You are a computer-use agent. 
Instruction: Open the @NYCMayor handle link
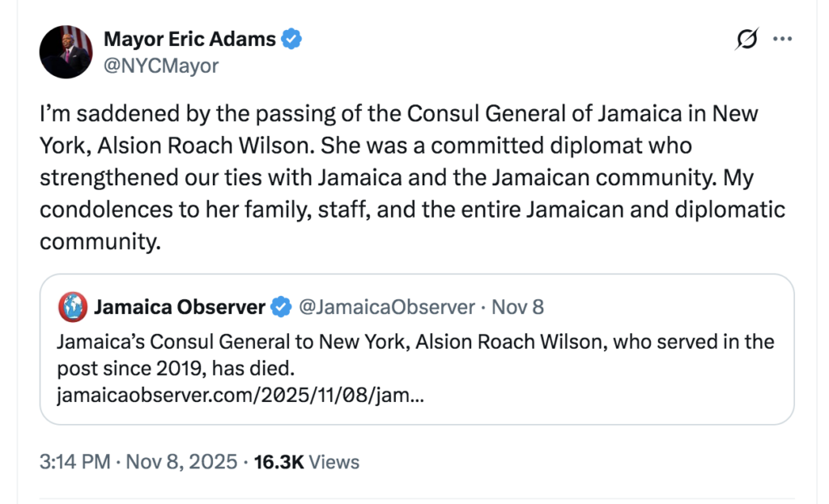[161, 66]
